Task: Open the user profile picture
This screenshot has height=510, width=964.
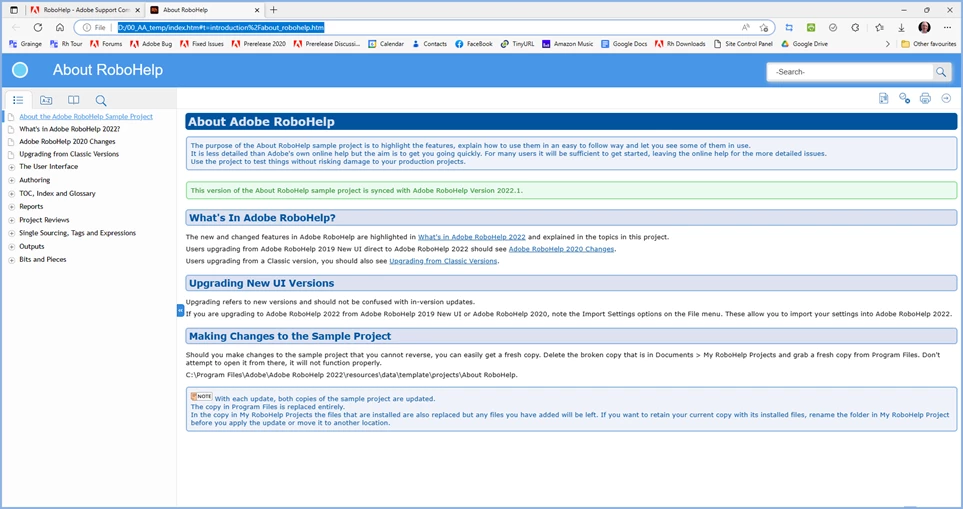Action: (x=924, y=28)
